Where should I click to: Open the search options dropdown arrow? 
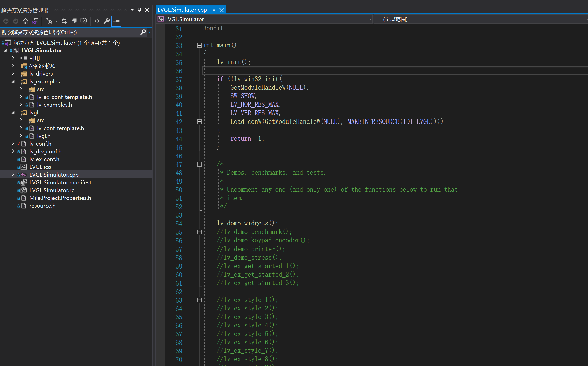[149, 32]
